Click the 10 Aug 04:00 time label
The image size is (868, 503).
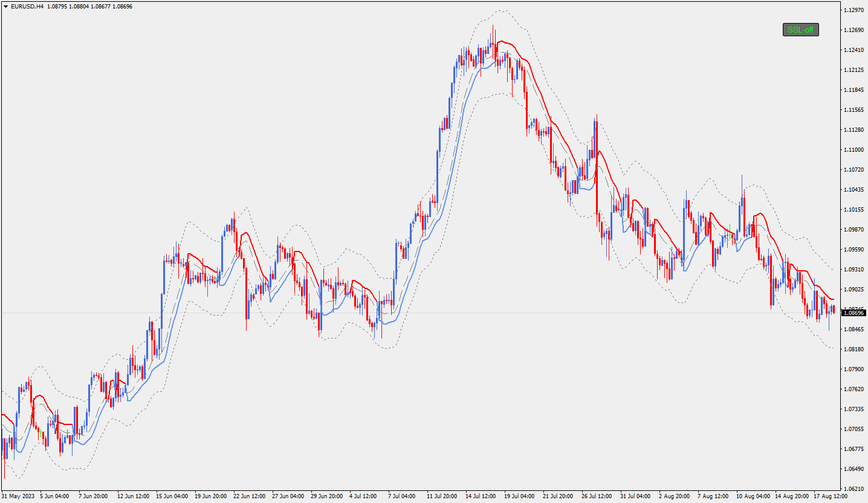[x=752, y=496]
